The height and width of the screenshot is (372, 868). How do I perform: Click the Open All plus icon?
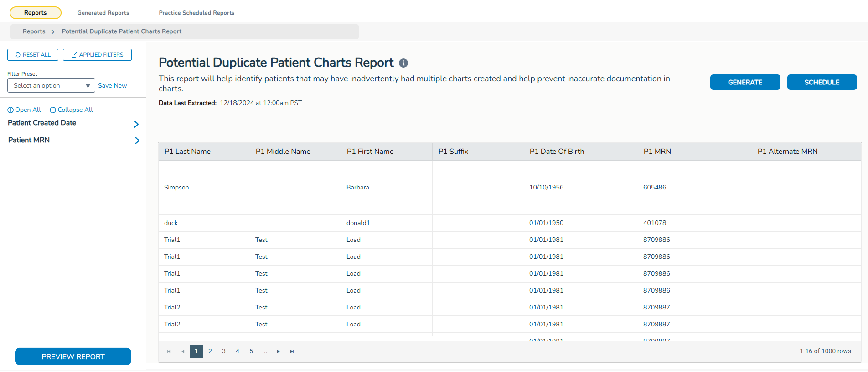pos(10,110)
